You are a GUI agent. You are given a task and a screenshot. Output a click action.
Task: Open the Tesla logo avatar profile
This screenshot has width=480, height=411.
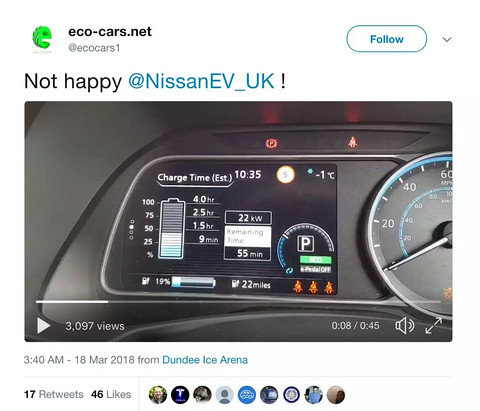pyautogui.click(x=180, y=395)
